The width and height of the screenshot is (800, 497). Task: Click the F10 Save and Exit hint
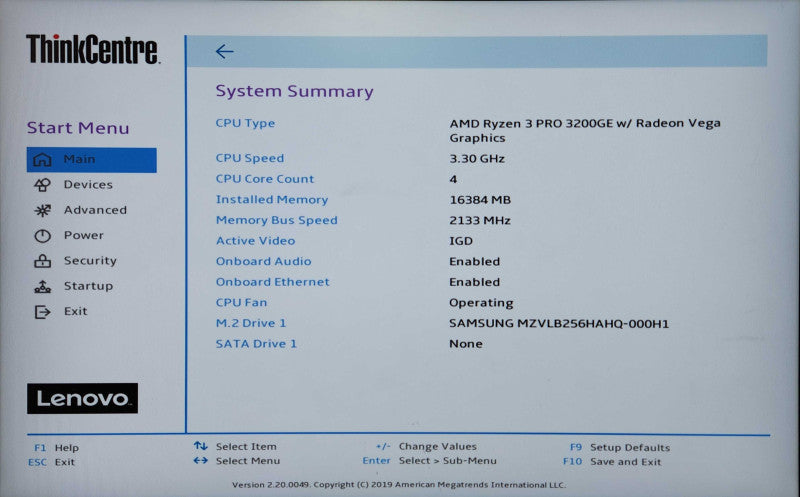click(612, 462)
